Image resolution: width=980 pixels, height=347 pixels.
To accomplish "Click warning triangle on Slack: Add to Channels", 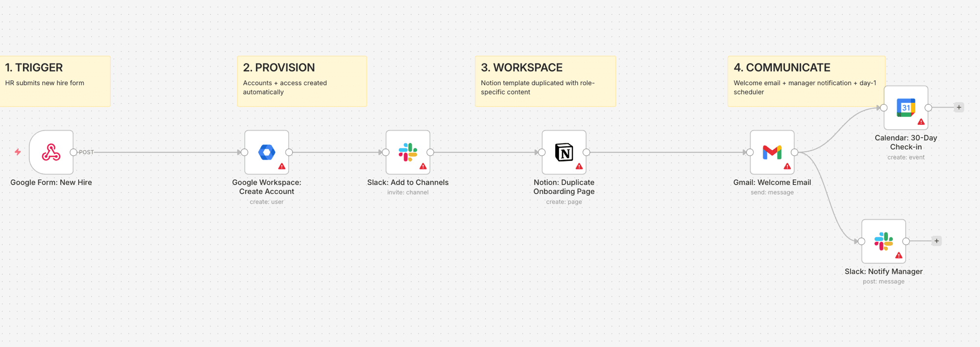I will (x=423, y=166).
